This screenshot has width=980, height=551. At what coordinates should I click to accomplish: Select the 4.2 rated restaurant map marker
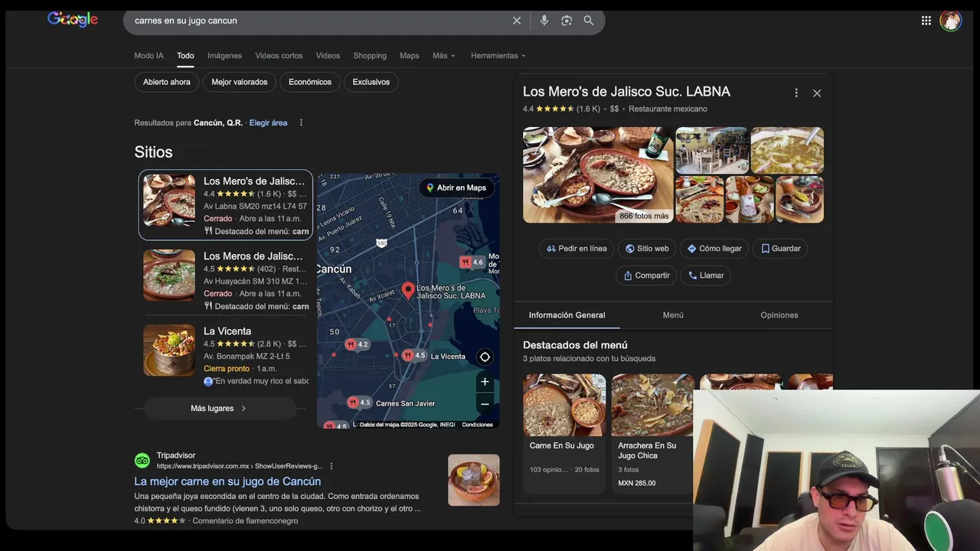(357, 344)
